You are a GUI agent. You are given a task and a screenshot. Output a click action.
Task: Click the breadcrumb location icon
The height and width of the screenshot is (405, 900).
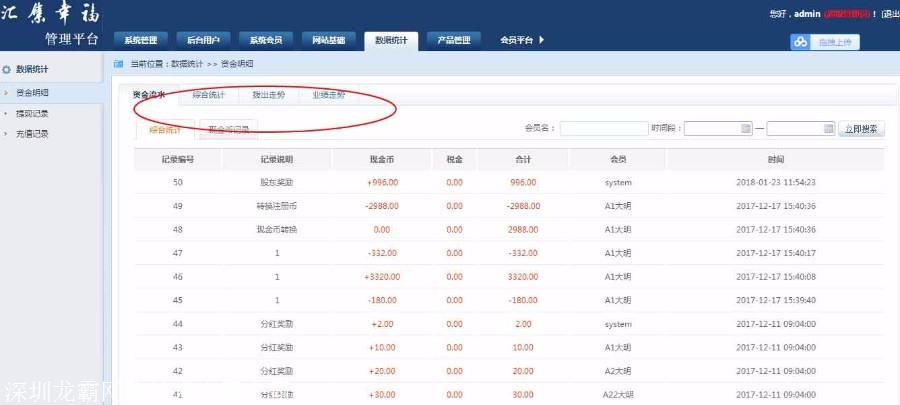(x=118, y=63)
